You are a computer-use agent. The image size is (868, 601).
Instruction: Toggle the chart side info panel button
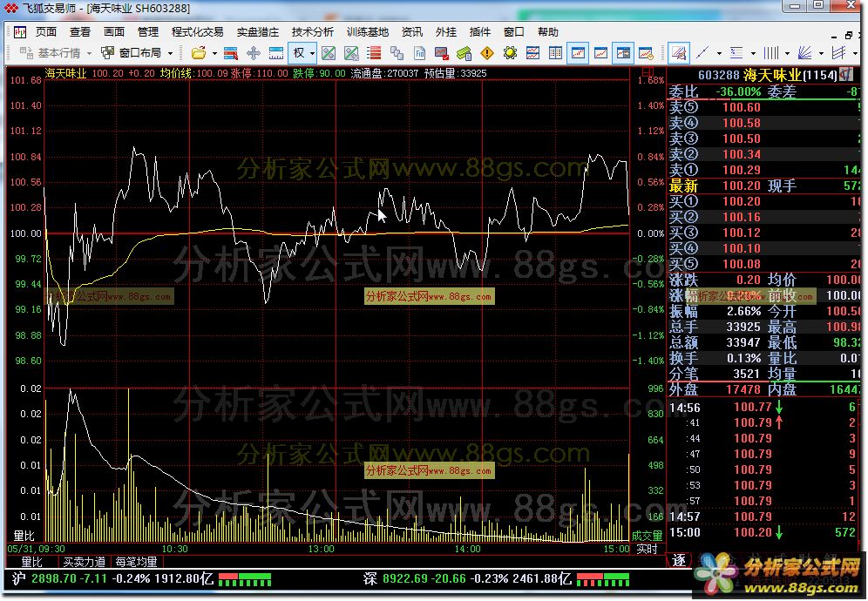[x=623, y=53]
